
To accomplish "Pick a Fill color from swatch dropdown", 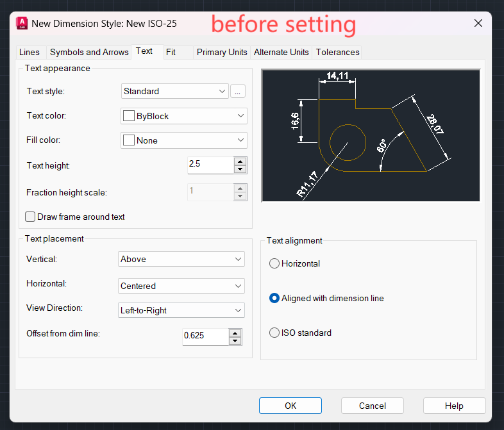I will click(x=183, y=140).
